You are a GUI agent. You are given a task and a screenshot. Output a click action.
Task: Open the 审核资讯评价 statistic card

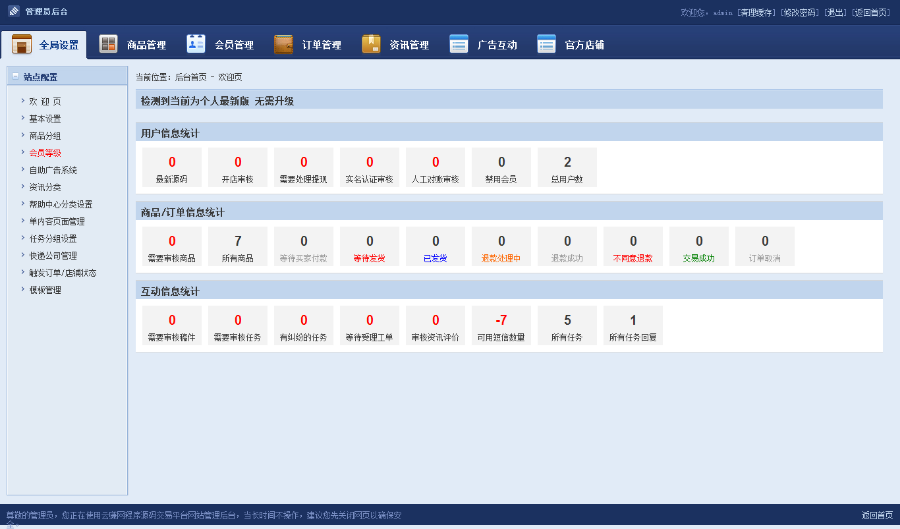(436, 325)
